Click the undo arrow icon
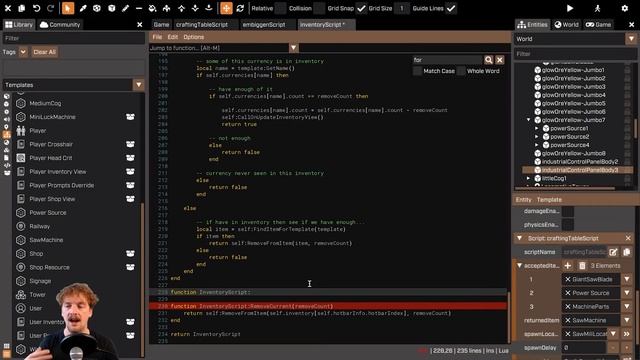This screenshot has height=360, width=640. point(36,8)
